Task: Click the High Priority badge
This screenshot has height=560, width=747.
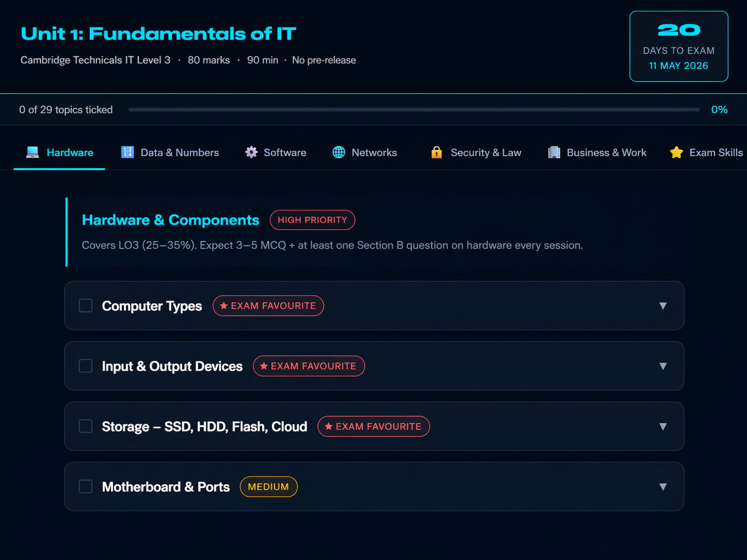Action: [312, 220]
